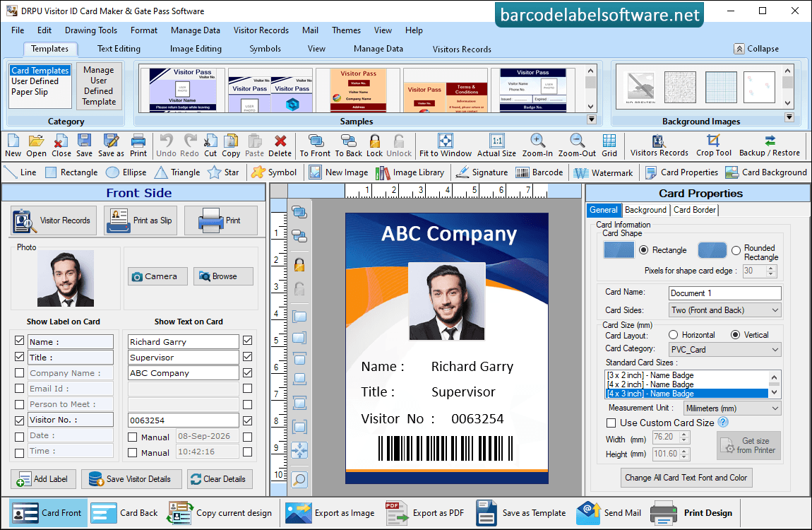The width and height of the screenshot is (812, 530).
Task: Click the Save Visitor Details button
Action: 131,479
